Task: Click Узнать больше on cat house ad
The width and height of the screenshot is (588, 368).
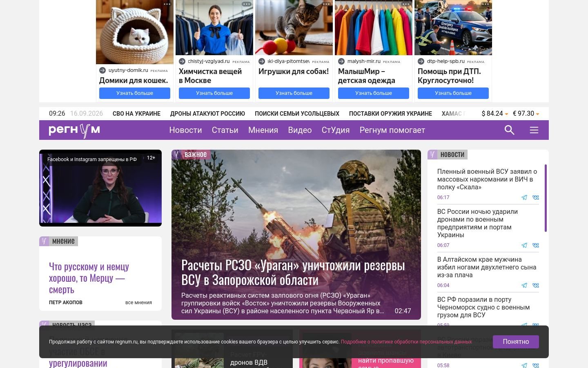Action: pos(135,93)
